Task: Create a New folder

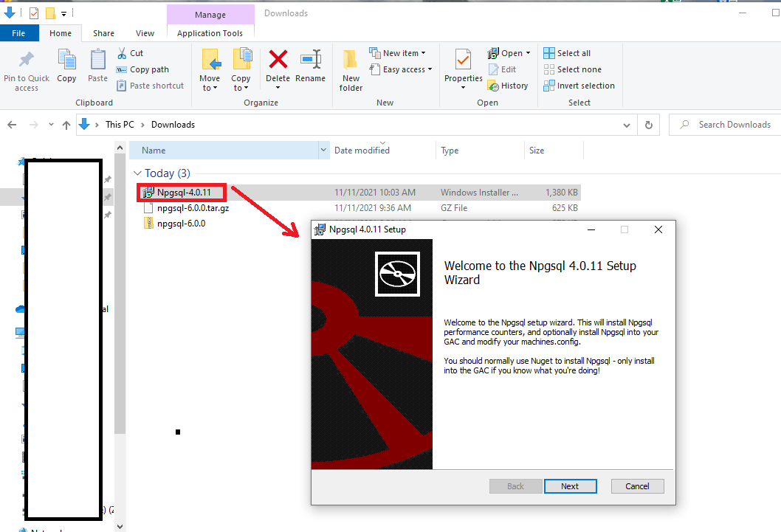Action: click(351, 70)
